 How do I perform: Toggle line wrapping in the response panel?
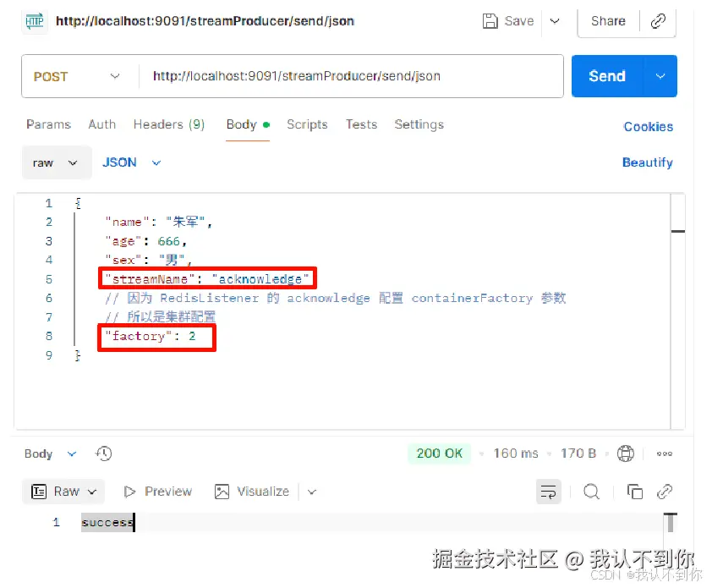(548, 492)
